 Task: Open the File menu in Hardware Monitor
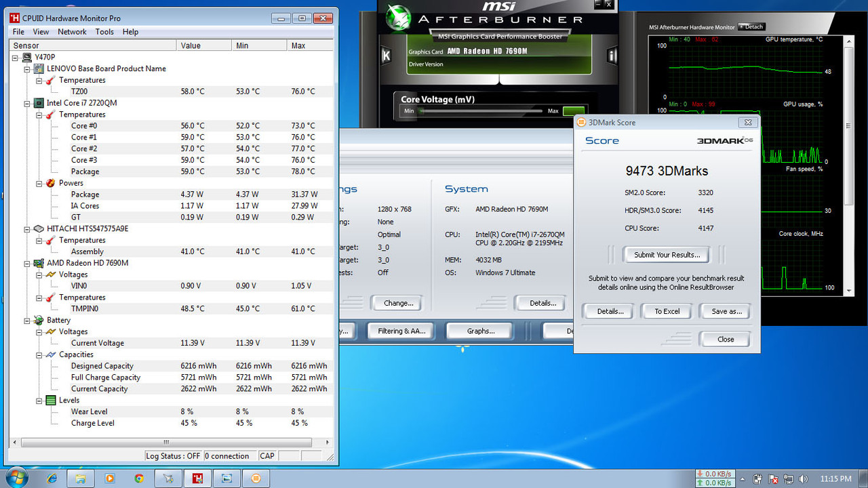click(x=18, y=32)
